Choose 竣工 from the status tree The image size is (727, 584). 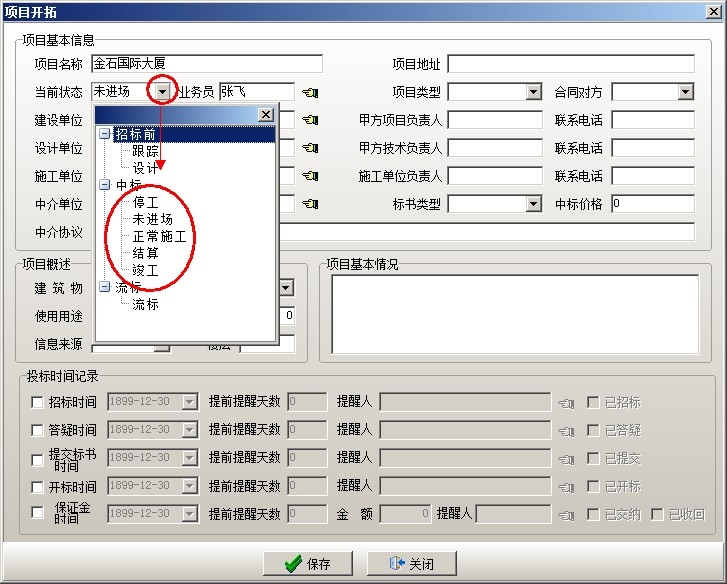pos(145,270)
